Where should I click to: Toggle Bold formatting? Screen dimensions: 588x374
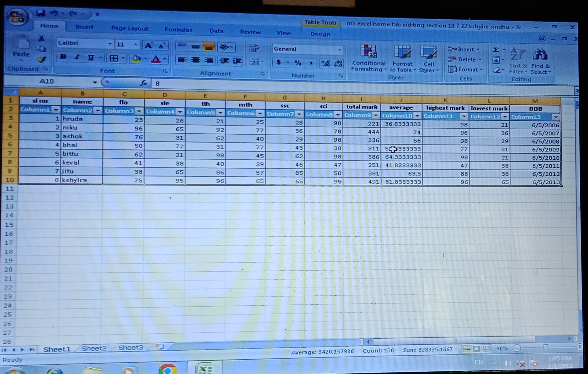coord(63,57)
